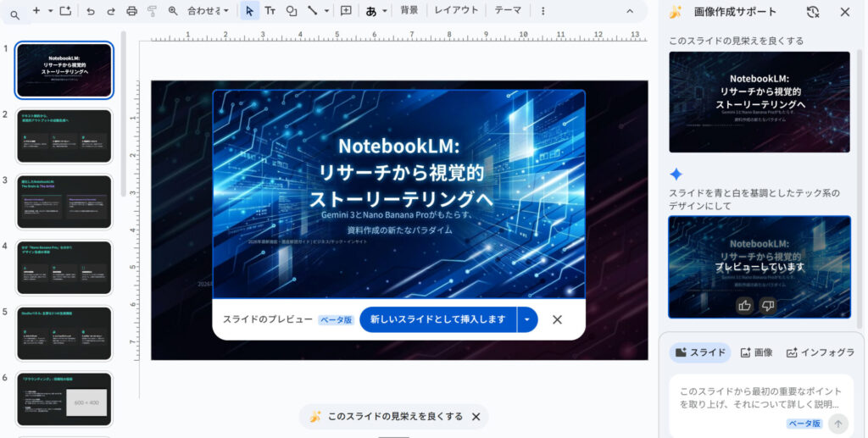Select the first generated slide thumbnail in panel
Image resolution: width=868 pixels, height=438 pixels.
click(x=759, y=102)
